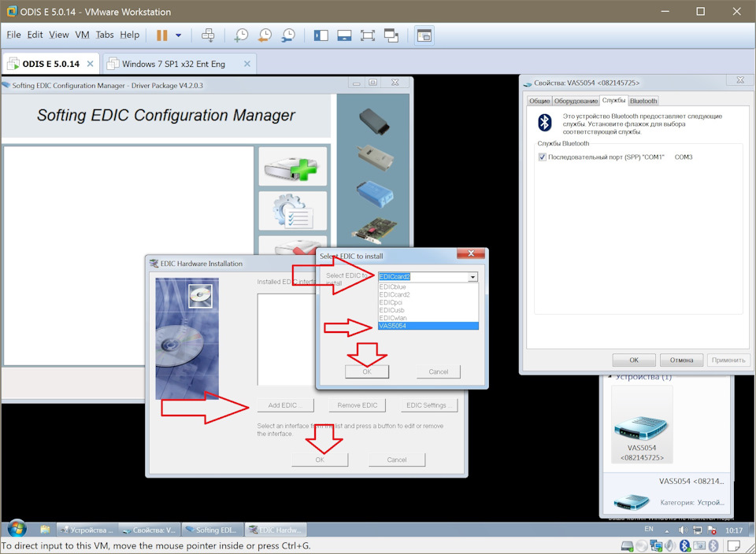Open the Оборудование tab in properties
Screen dimensions: 756x554
click(x=576, y=101)
